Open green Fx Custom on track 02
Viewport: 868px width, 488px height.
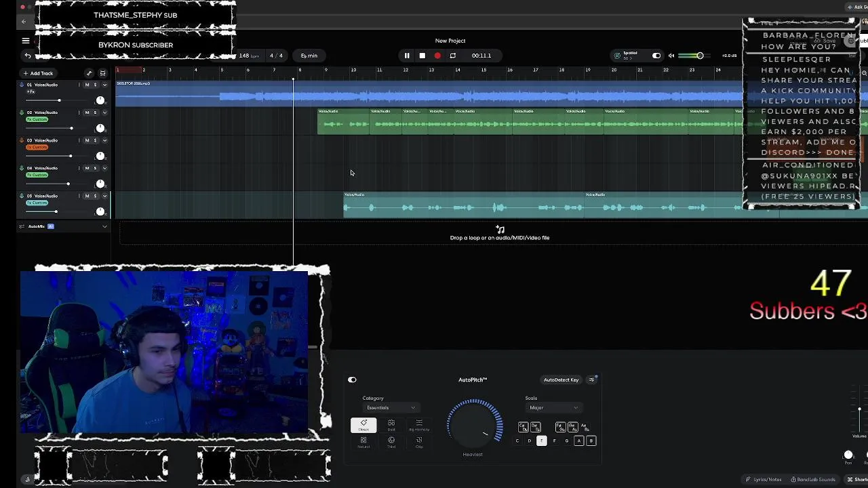37,119
